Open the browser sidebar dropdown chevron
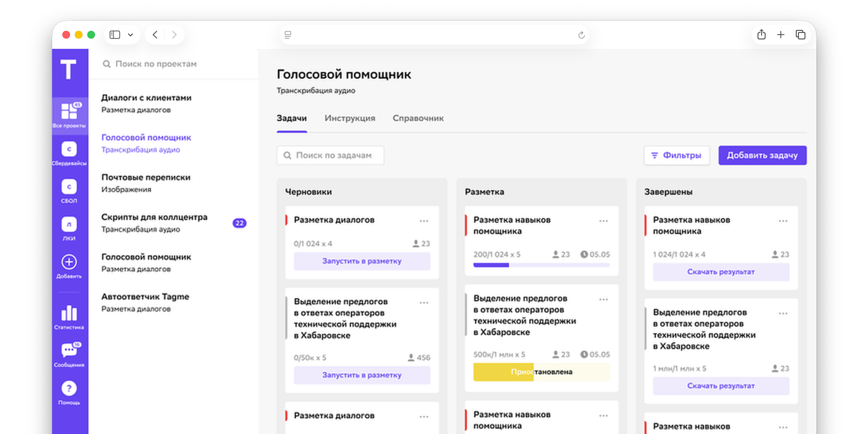 [x=130, y=35]
